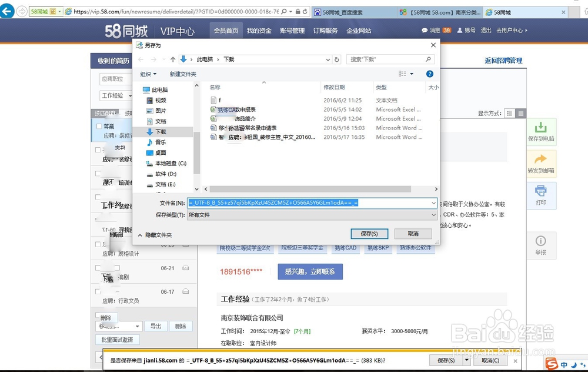Viewport: 588px width, 372px height.
Task: Click the view layout icon in Save As toolbar
Action: pyautogui.click(x=402, y=74)
